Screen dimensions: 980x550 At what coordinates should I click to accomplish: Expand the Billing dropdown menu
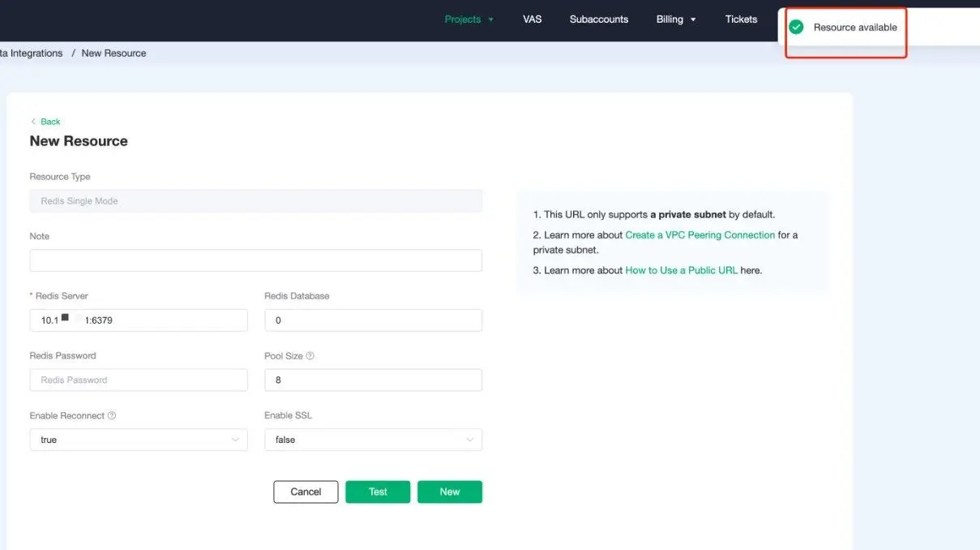[x=676, y=19]
